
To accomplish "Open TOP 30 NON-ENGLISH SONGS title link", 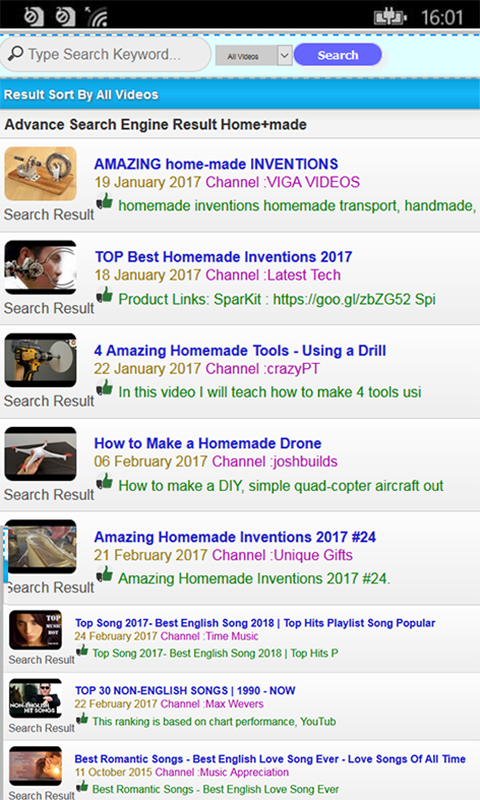I will click(185, 690).
